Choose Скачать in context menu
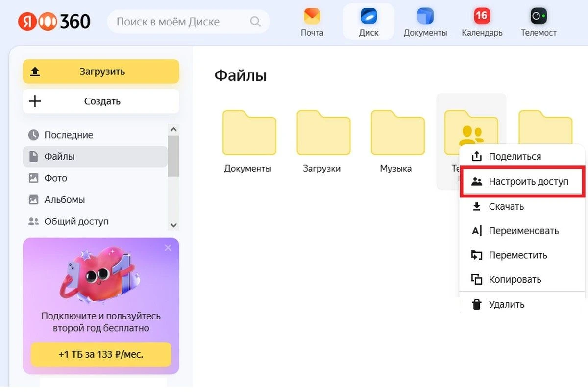This screenshot has width=588, height=392. [522, 207]
